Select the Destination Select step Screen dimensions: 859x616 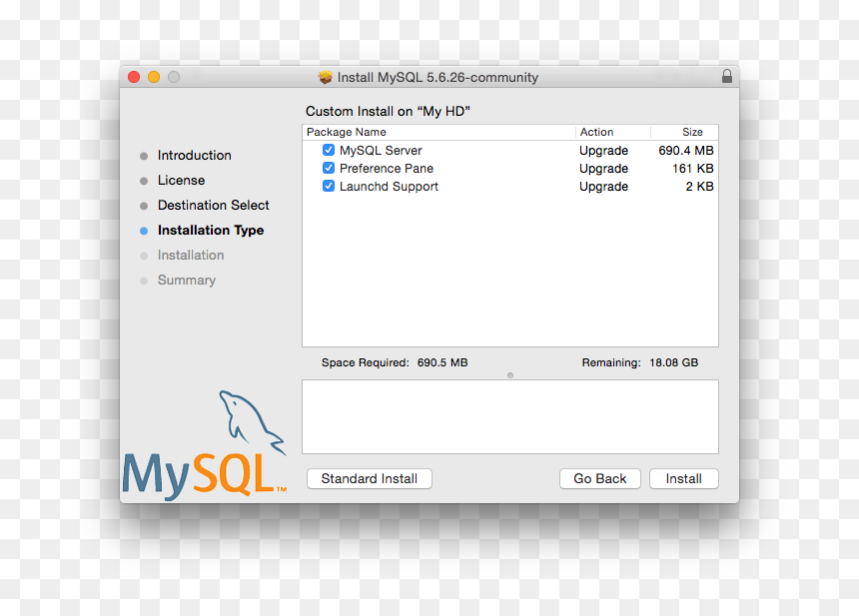tap(214, 205)
